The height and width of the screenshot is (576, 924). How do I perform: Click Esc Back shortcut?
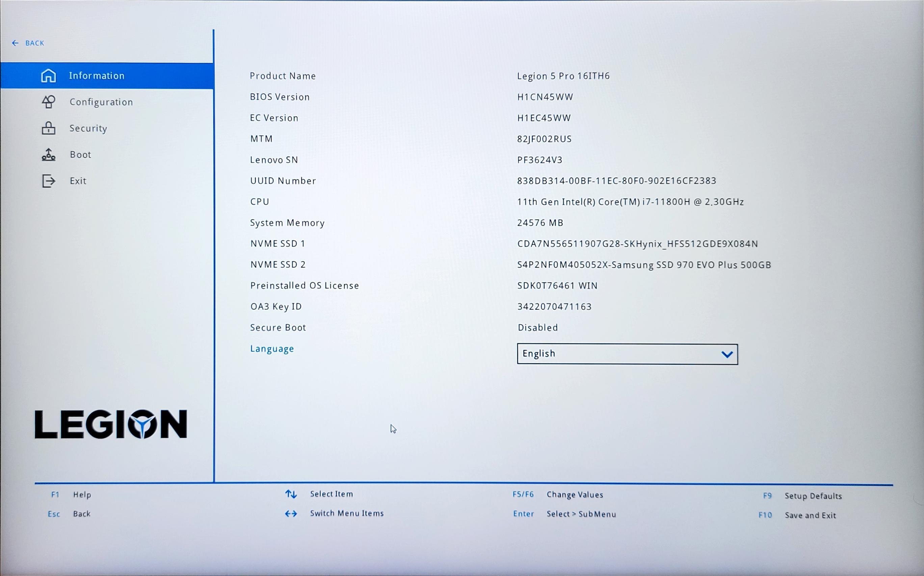[x=69, y=514]
